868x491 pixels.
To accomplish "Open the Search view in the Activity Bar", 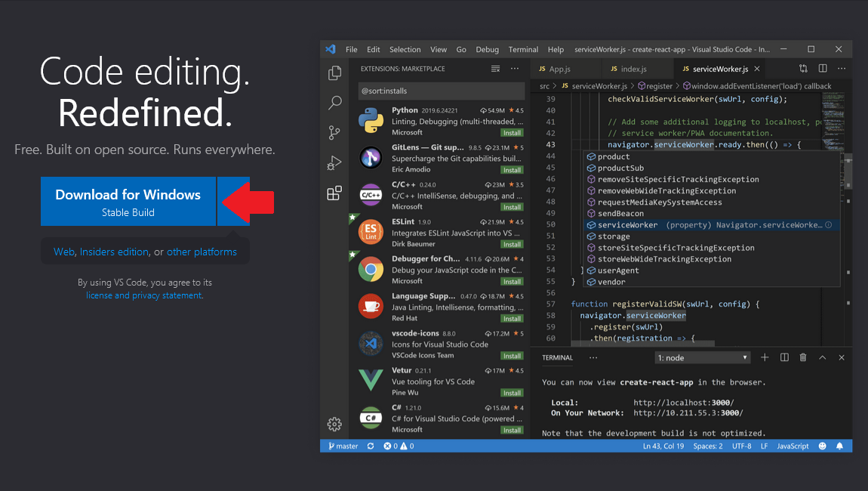I will point(334,102).
